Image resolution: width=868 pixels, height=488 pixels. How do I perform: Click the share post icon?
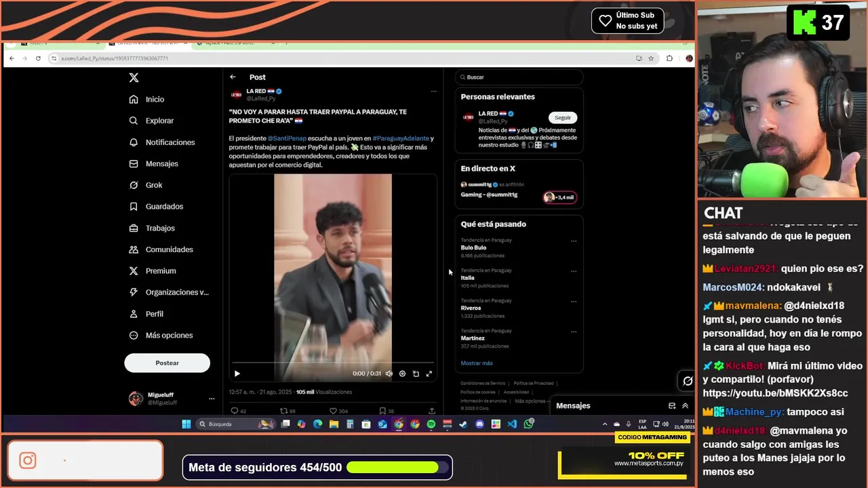(432, 411)
